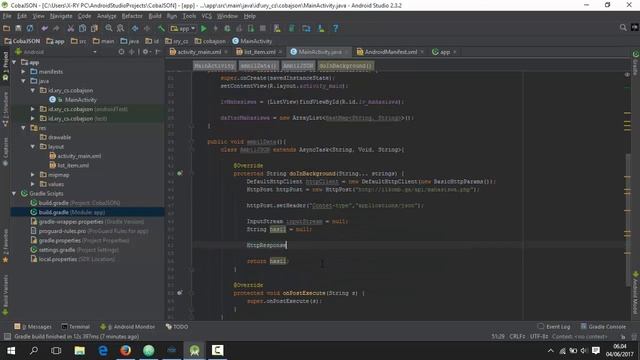Click the Scroll from Source icon in the Project panel
The image size is (640, 360).
(121, 52)
